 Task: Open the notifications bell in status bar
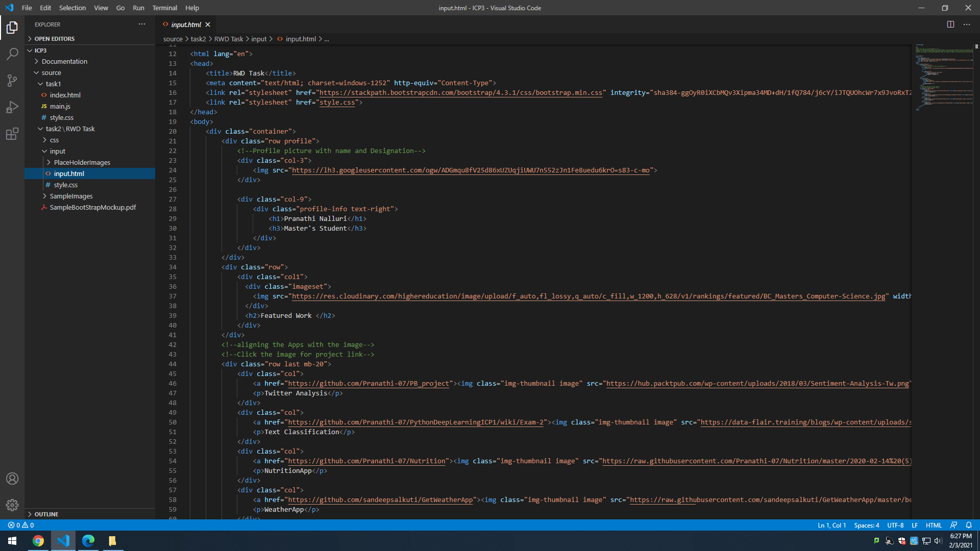tap(969, 525)
